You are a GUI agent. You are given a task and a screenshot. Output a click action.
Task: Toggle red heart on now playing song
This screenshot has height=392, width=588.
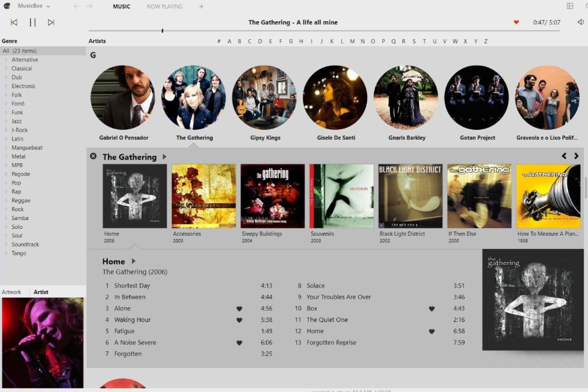pos(516,22)
